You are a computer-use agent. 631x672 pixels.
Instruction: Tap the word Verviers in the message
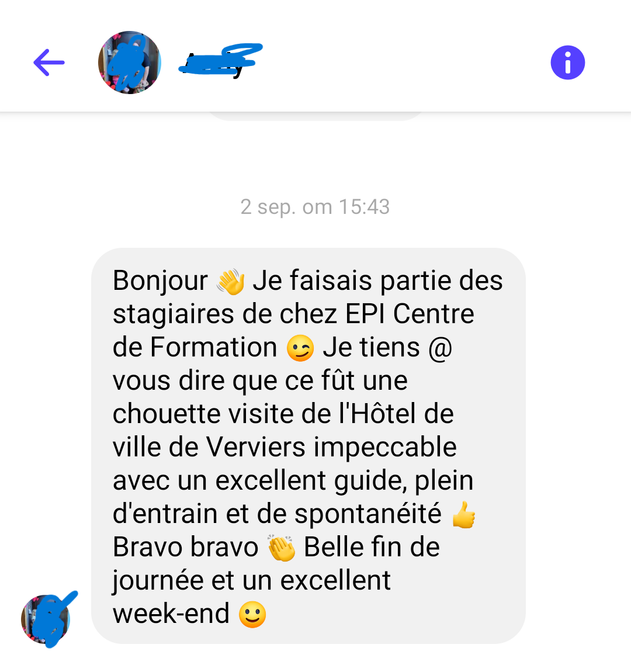256,447
